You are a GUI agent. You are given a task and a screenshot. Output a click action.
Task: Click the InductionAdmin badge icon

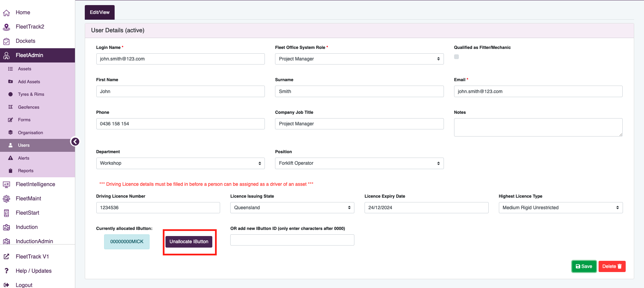6,241
